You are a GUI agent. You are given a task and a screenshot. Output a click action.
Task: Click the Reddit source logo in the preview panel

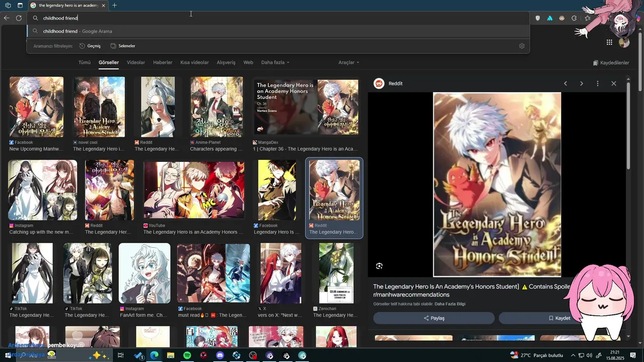tap(379, 83)
